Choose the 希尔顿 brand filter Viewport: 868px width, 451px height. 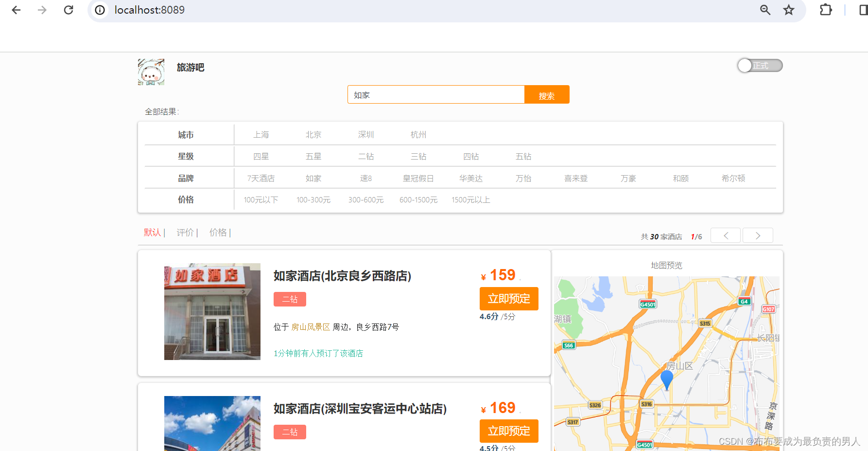tap(733, 179)
